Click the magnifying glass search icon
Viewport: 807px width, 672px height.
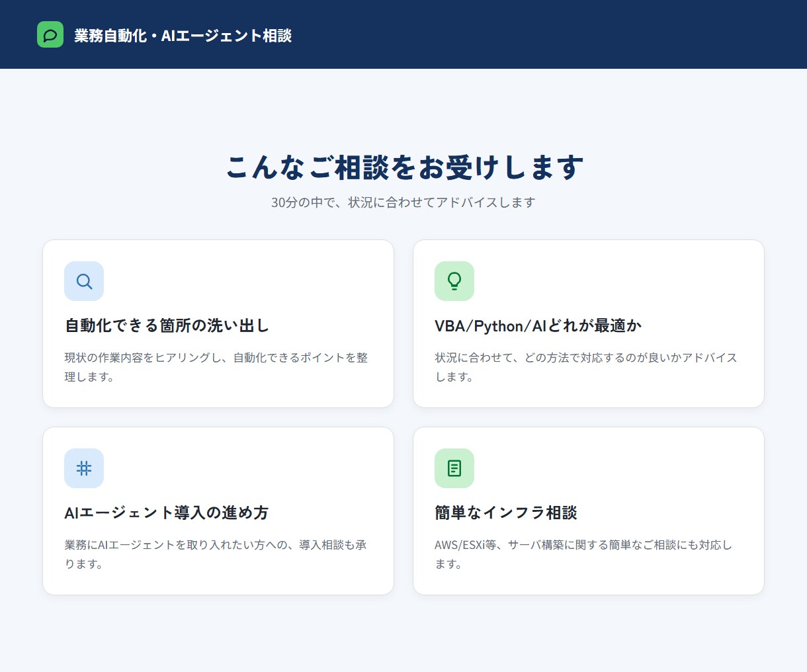(x=84, y=281)
